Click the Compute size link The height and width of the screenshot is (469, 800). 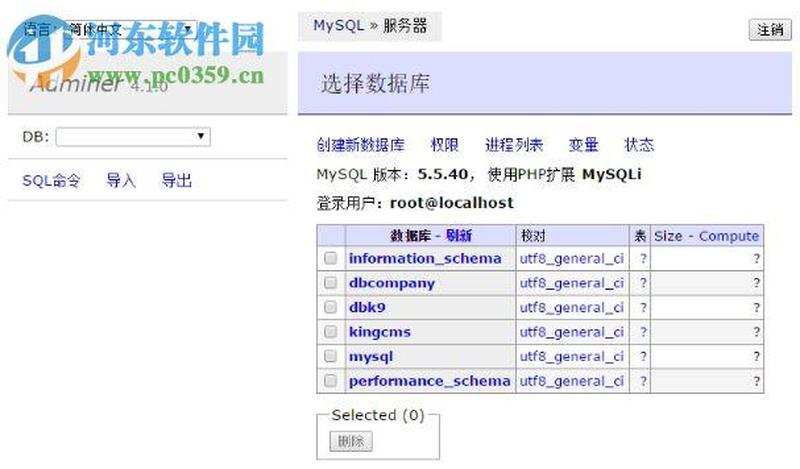[729, 236]
